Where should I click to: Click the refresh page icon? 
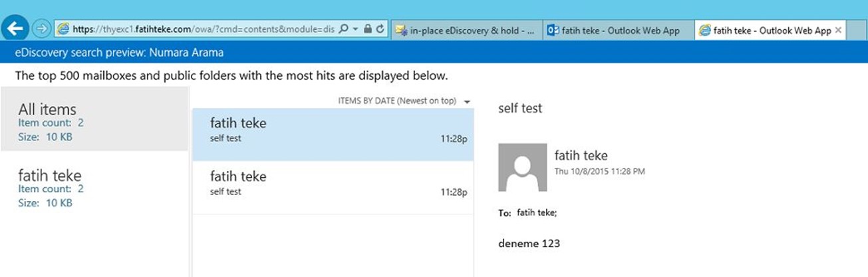point(380,29)
